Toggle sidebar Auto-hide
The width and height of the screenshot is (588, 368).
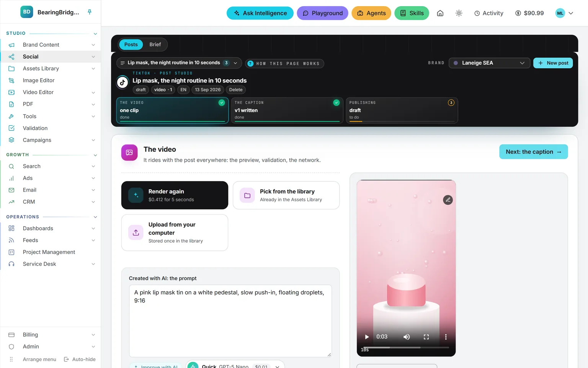pyautogui.click(x=80, y=359)
